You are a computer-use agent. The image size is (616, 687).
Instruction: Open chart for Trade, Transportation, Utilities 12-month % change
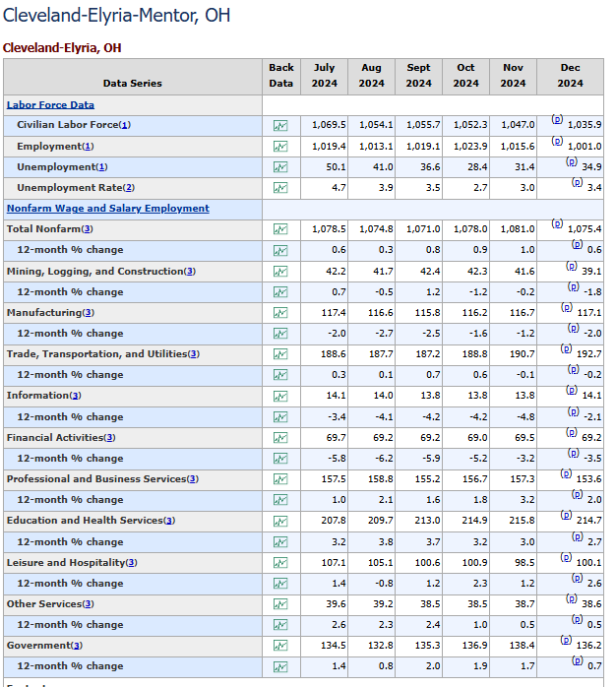coord(280,375)
